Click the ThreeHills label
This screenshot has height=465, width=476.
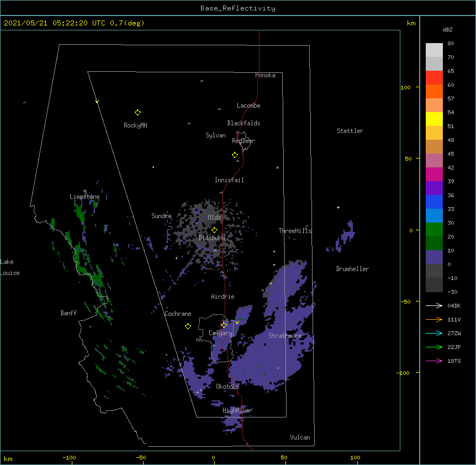tap(295, 231)
